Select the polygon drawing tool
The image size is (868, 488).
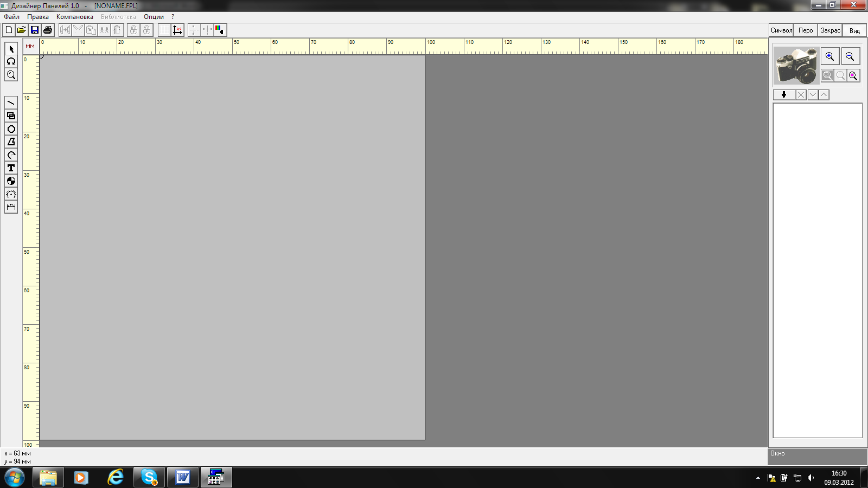point(11,142)
